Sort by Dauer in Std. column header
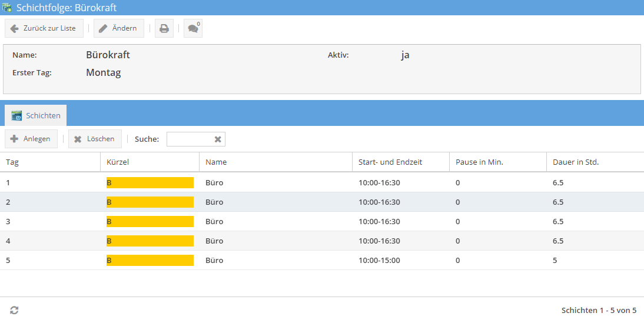This screenshot has width=644, height=323. coord(575,162)
